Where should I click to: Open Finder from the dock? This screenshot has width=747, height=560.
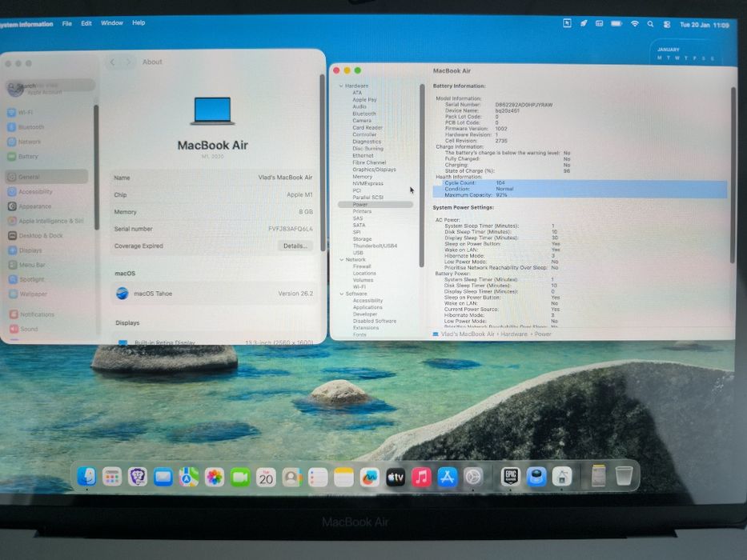click(86, 477)
